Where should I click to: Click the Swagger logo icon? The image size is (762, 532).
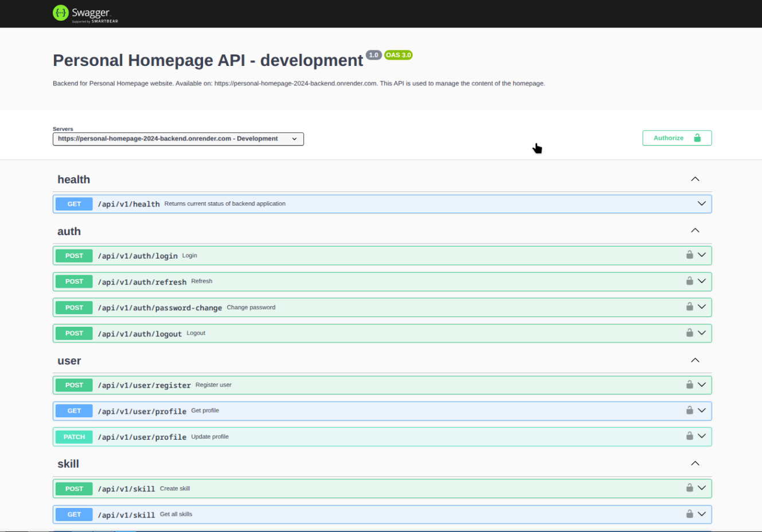(60, 13)
